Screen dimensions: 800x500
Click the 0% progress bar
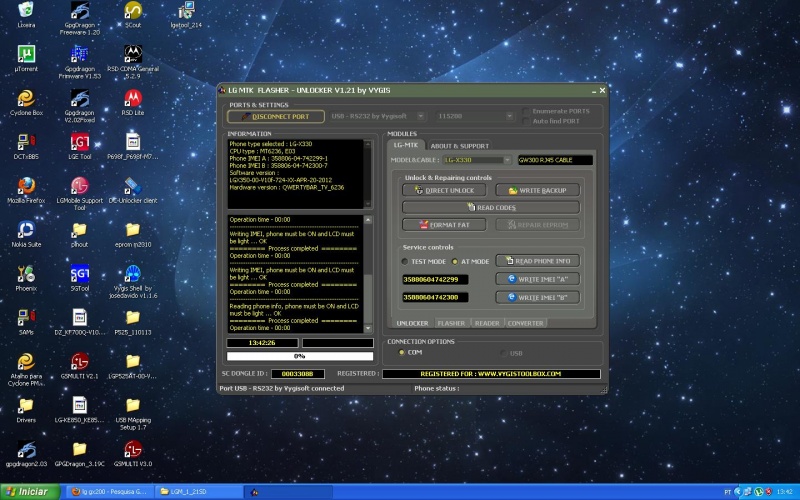[300, 356]
